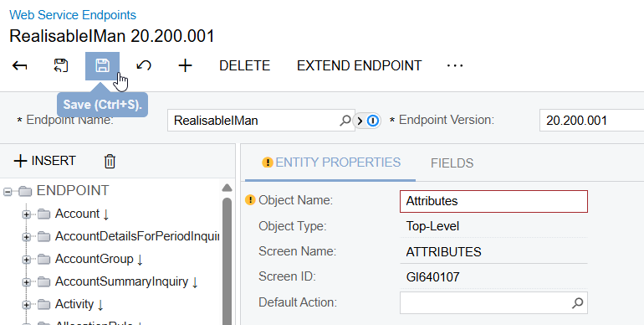The image size is (644, 325).
Task: Select the AccountSummaryInquiry tree item
Action: click(121, 281)
